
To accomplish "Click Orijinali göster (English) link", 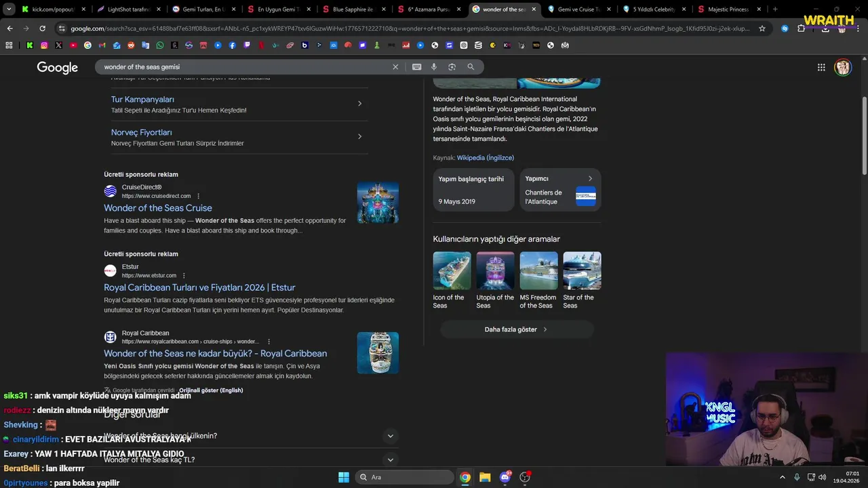I will coord(211,390).
